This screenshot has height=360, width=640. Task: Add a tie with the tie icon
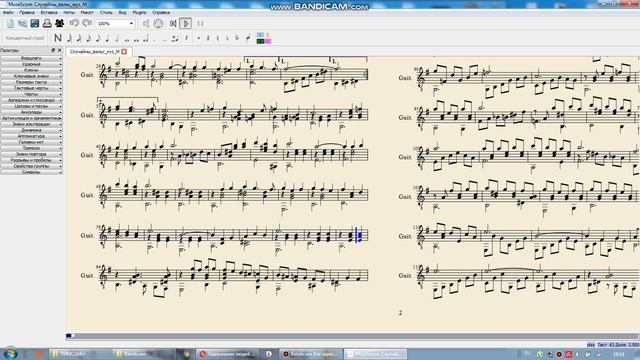(x=175, y=39)
